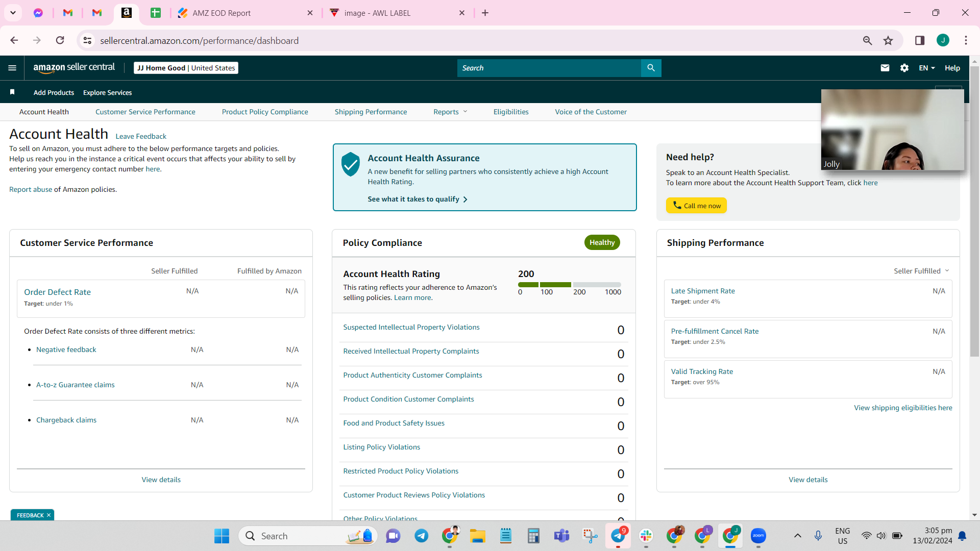Click the Report abuse link
This screenshot has width=980, height=551.
(x=31, y=189)
